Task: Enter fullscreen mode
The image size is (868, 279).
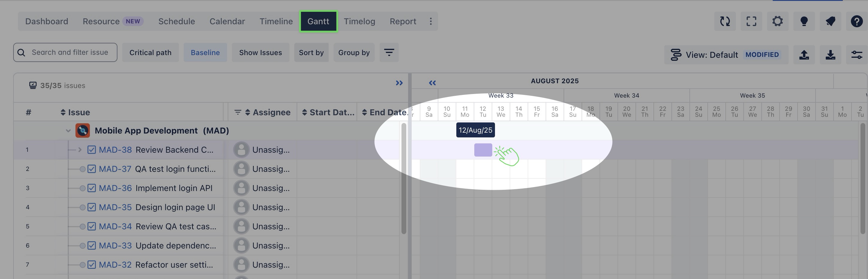Action: (751, 22)
